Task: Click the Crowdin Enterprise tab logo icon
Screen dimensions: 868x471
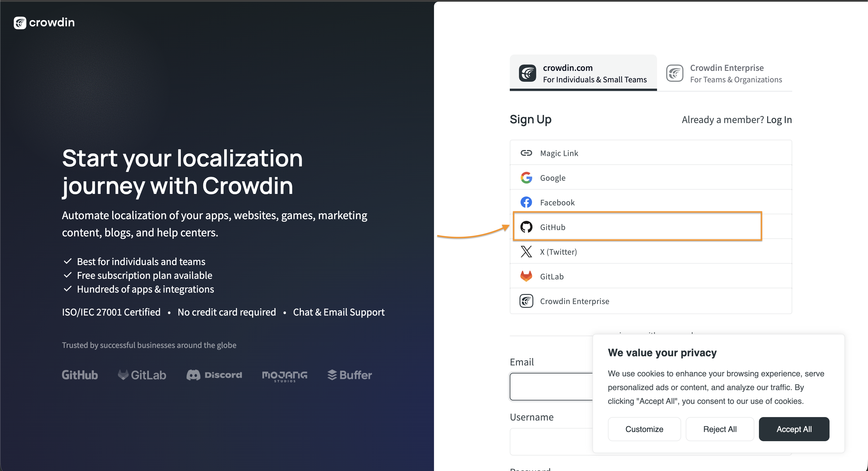Action: [x=675, y=73]
